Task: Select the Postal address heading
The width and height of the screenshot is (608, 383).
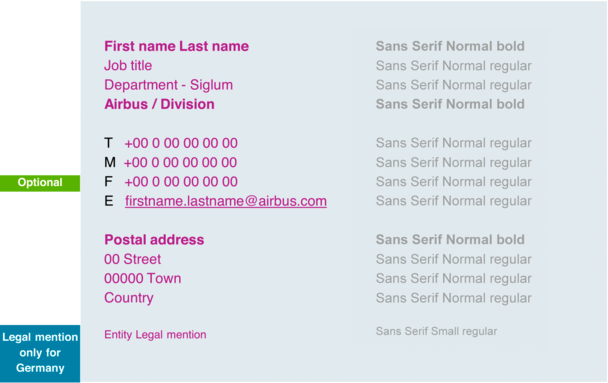Action: [154, 240]
